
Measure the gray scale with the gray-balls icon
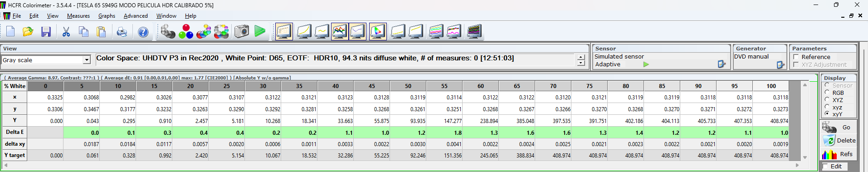point(168,32)
